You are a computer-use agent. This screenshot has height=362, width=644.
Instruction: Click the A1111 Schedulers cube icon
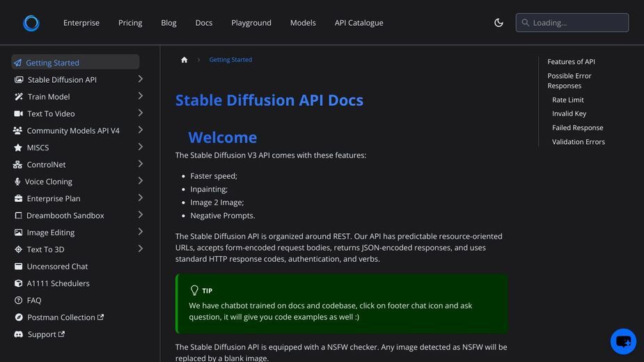coord(19,283)
